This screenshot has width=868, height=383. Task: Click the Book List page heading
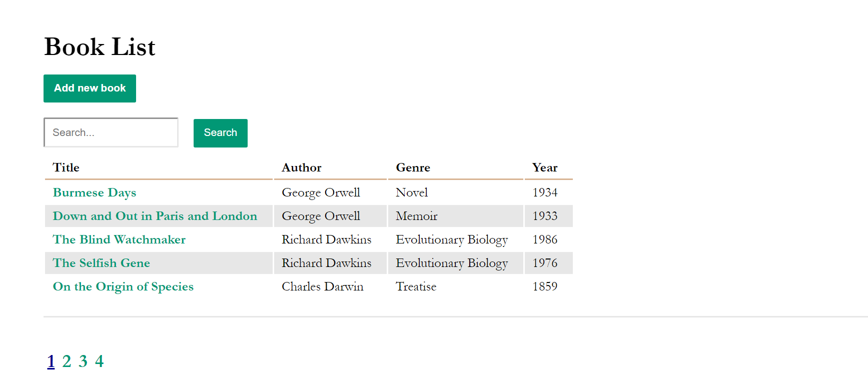coord(100,47)
